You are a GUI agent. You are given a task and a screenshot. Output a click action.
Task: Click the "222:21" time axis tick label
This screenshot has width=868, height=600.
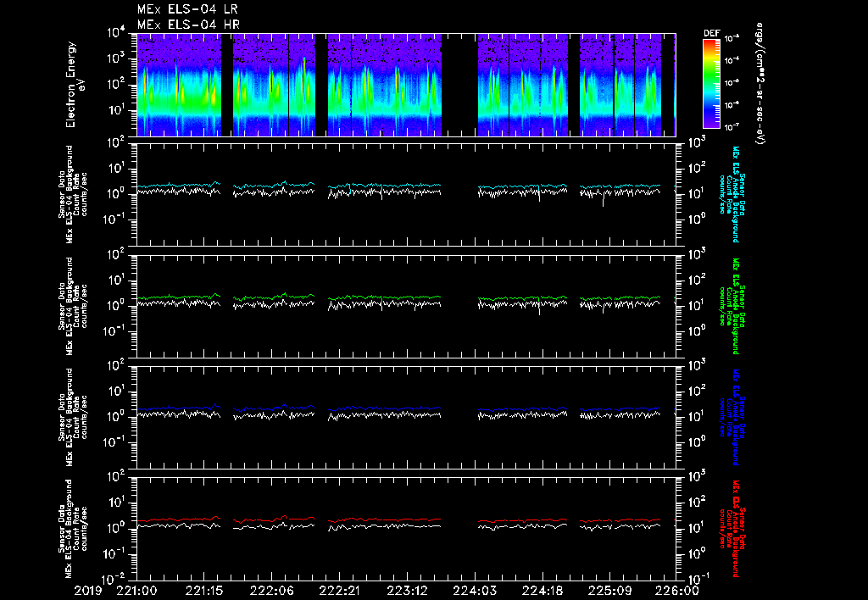coord(339,591)
